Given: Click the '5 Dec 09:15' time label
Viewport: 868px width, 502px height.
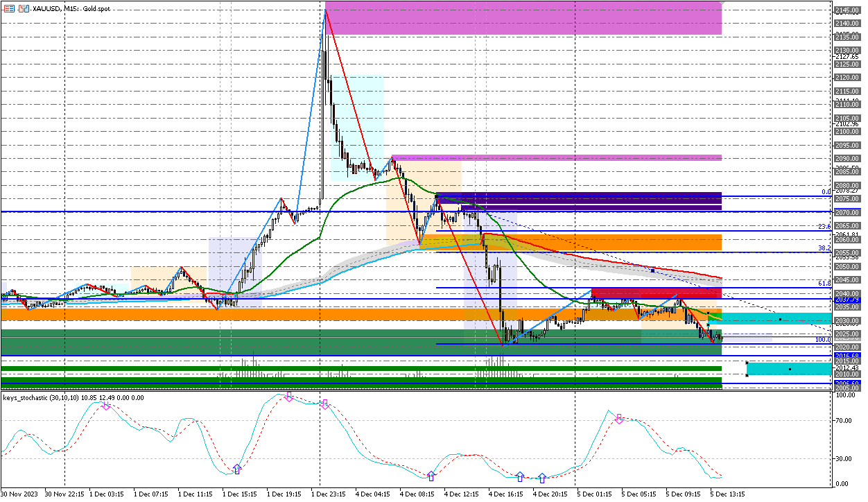Looking at the screenshot, I should [x=685, y=494].
